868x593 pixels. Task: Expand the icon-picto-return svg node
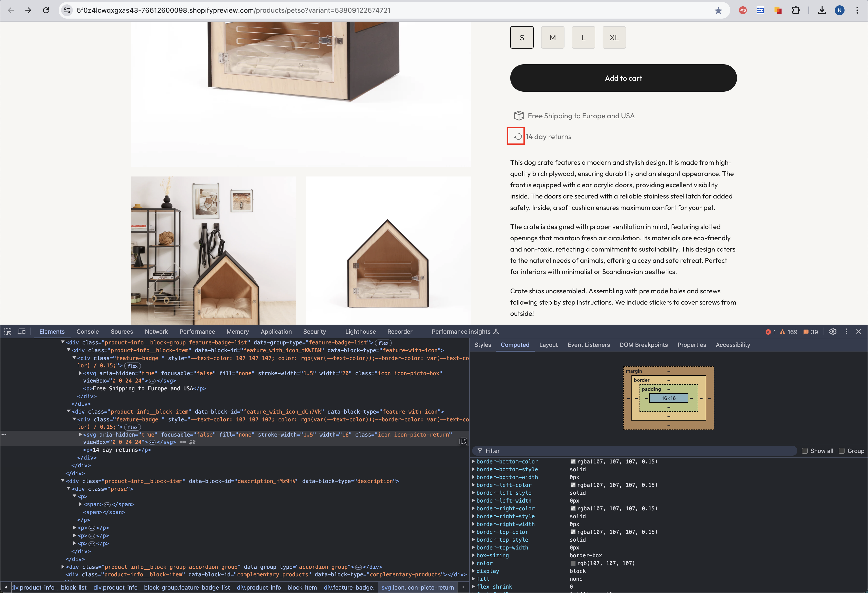[80, 434]
